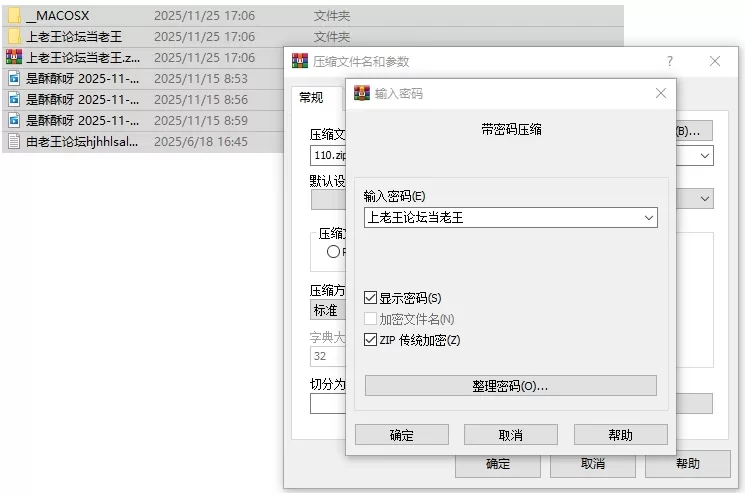This screenshot has height=495, width=745.
Task: Click 确定 in the 压缩文件名和参数 window
Action: pyautogui.click(x=498, y=466)
